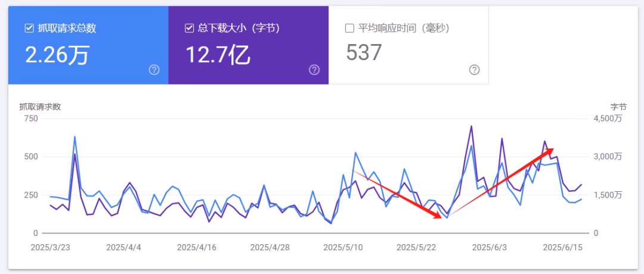
Task: Click the 抓取请求数 axis title
Action: click(x=40, y=107)
